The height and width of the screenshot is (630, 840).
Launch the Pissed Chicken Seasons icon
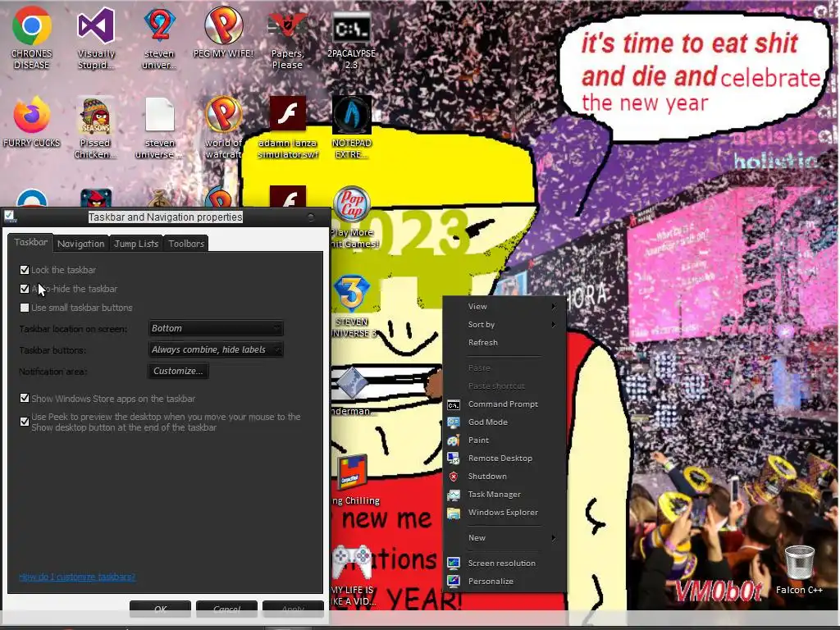96,115
